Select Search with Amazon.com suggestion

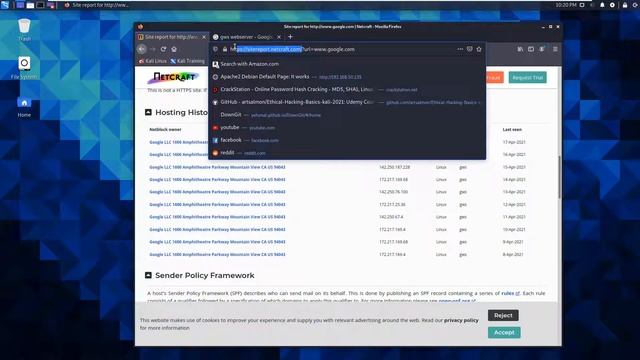tap(347, 64)
